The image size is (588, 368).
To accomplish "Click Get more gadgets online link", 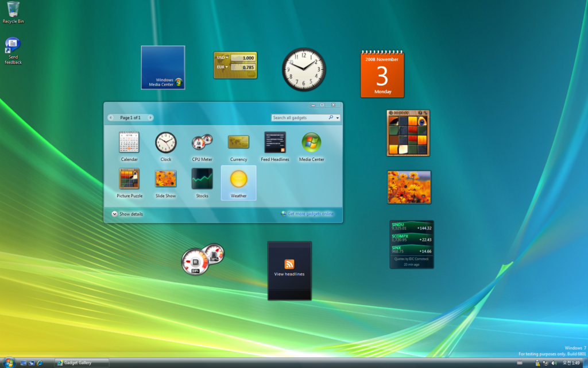I will click(x=311, y=214).
